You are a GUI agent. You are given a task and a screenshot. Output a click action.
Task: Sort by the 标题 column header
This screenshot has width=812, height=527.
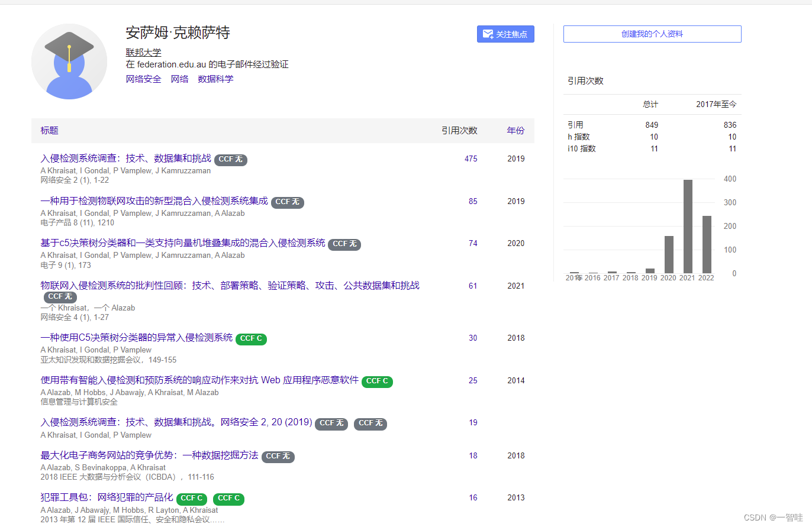point(50,131)
